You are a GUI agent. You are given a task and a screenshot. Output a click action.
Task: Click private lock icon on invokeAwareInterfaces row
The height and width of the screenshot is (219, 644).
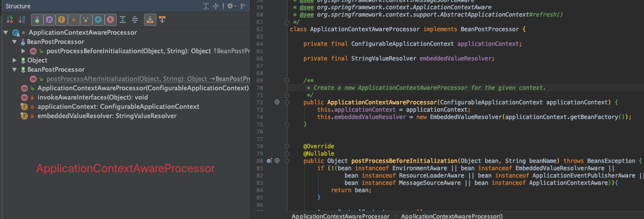click(x=32, y=98)
